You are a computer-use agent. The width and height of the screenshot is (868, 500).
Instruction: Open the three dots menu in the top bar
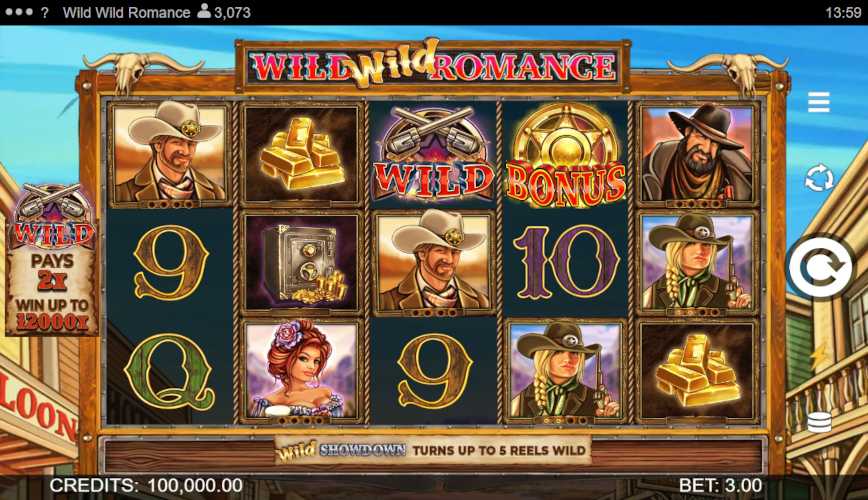(x=19, y=12)
